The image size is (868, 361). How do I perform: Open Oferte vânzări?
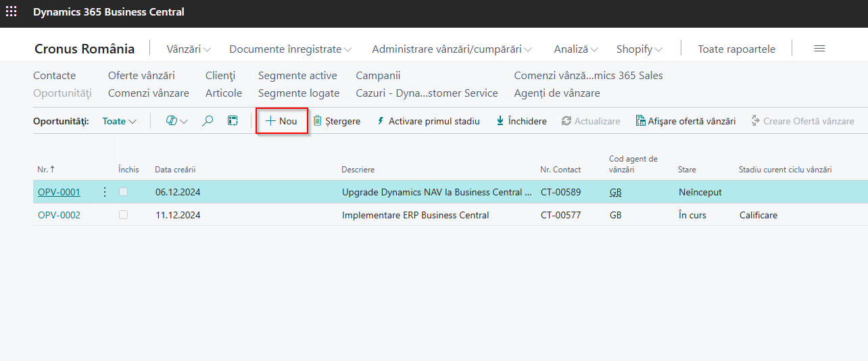coord(141,75)
